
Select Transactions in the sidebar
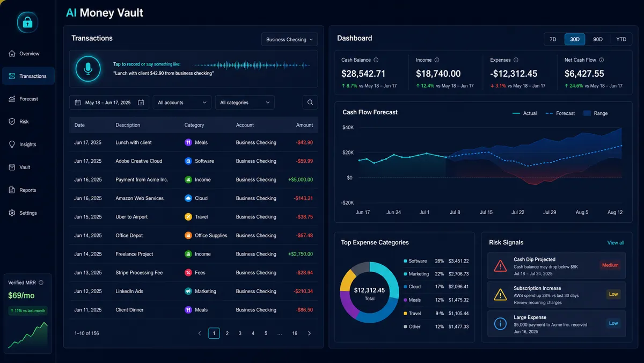pos(28,76)
